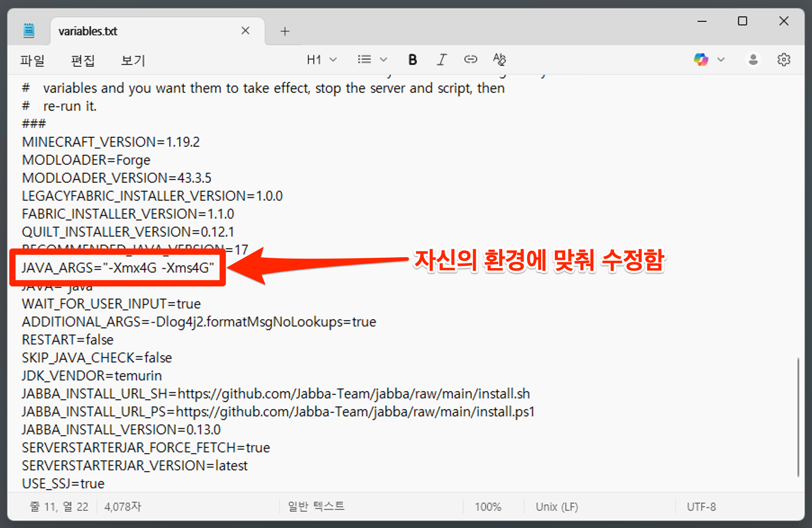Click the vertical scrollbar thumb
This screenshot has width=812, height=528.
pyautogui.click(x=798, y=417)
